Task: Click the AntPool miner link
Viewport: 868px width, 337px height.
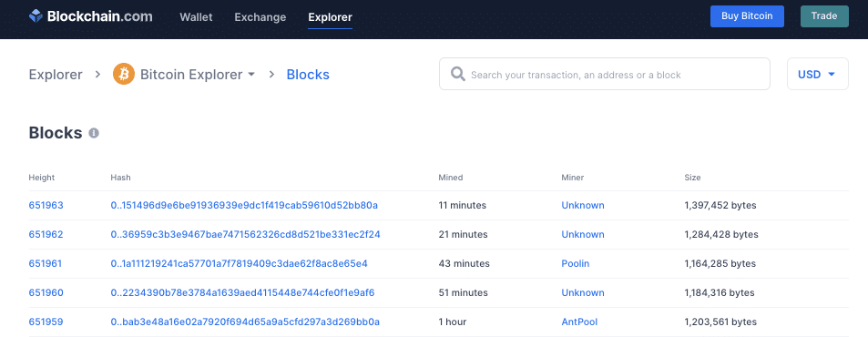Action: 579,322
